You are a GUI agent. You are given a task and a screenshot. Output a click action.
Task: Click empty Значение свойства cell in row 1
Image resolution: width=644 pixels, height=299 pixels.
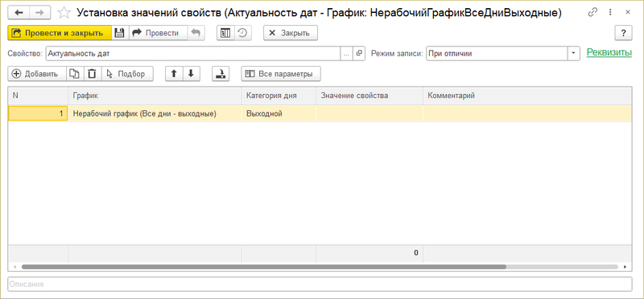pos(369,113)
